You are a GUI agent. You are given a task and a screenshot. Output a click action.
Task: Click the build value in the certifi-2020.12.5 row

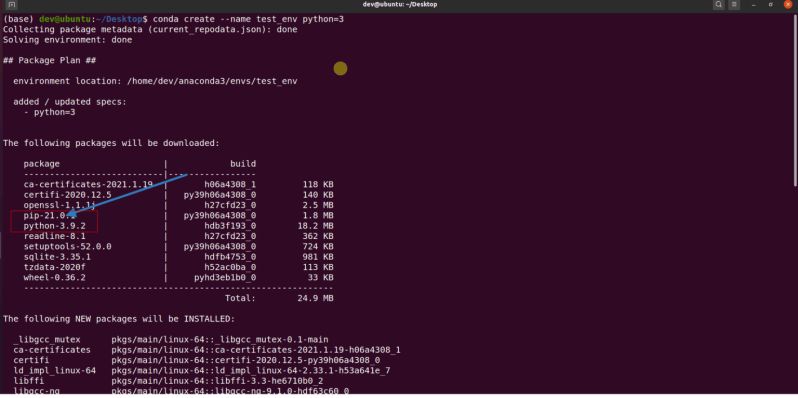point(220,195)
